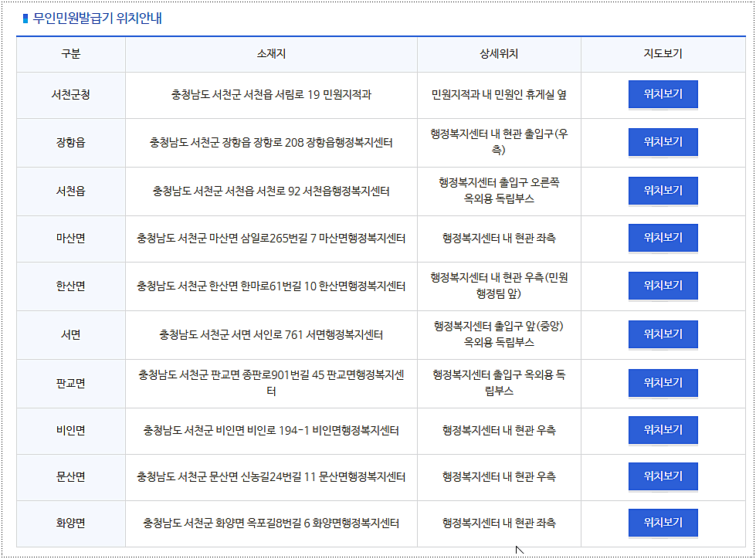756x559 pixels.
Task: Click address 종판로901번길 45 판교면행정복지센터
Action: tap(271, 383)
